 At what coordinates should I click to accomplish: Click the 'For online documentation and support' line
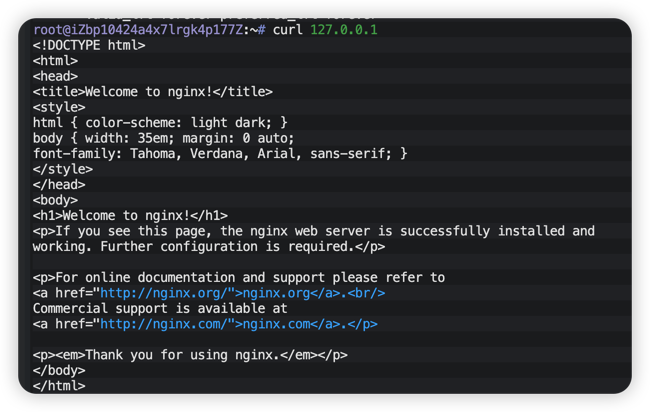point(238,277)
